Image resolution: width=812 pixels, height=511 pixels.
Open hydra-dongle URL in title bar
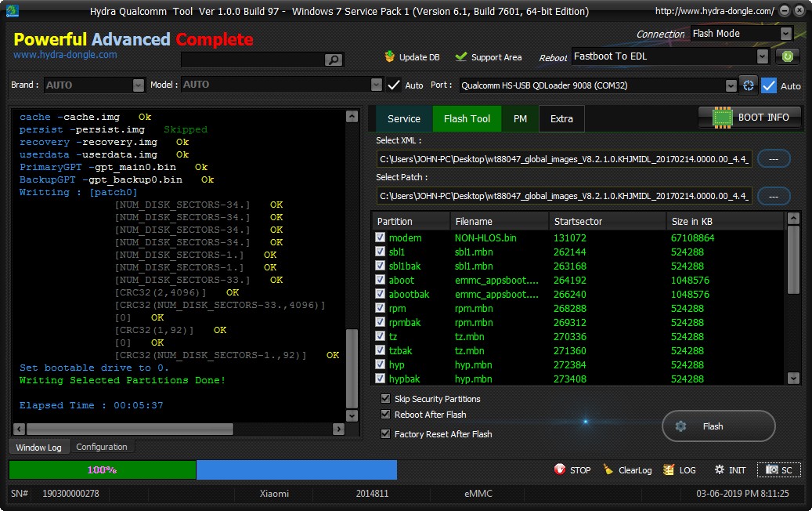(715, 11)
